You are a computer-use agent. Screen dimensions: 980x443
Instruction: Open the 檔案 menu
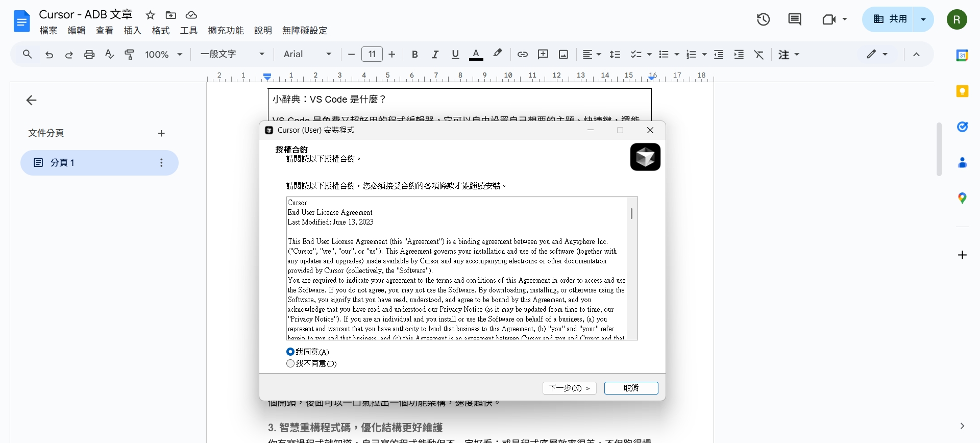(48, 31)
